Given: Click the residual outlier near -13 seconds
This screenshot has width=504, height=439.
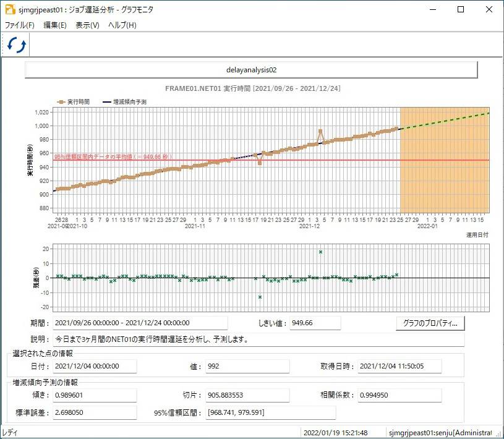Looking at the screenshot, I should 260,297.
